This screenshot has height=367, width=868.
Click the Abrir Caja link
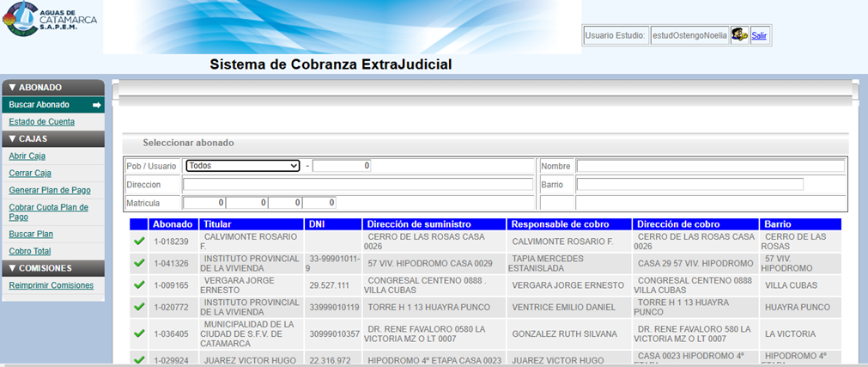tap(27, 156)
